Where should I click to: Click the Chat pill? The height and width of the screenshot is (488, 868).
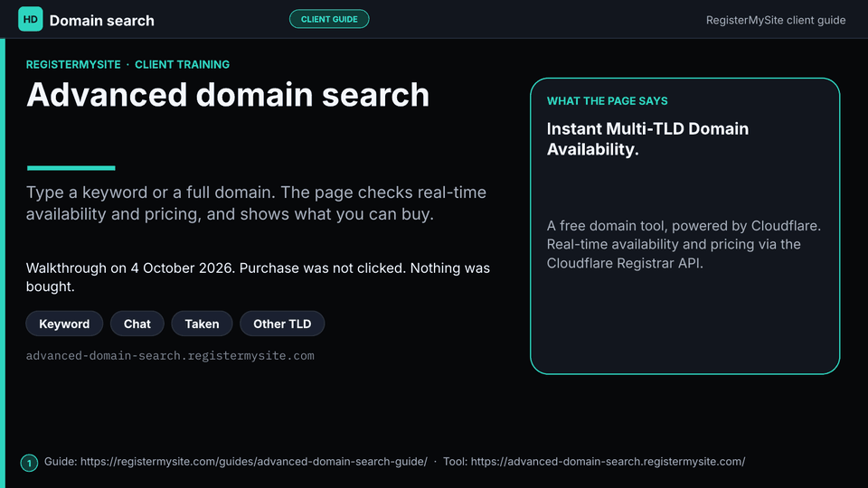[137, 324]
